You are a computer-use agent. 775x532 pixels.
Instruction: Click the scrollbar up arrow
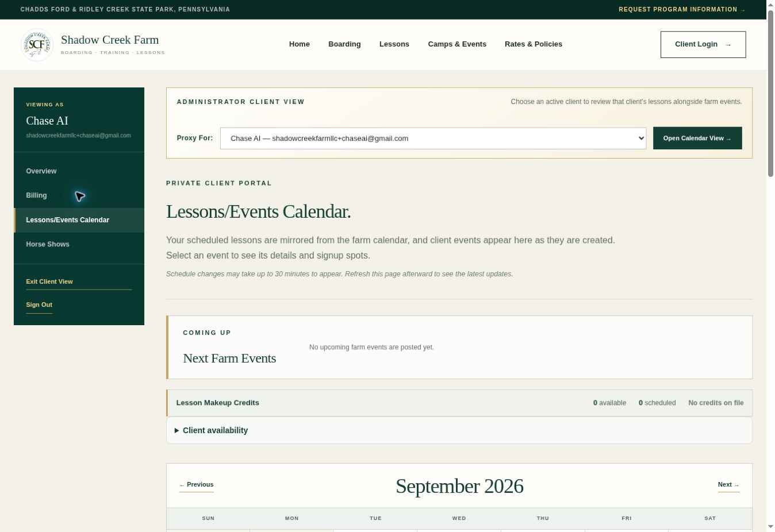click(770, 4)
